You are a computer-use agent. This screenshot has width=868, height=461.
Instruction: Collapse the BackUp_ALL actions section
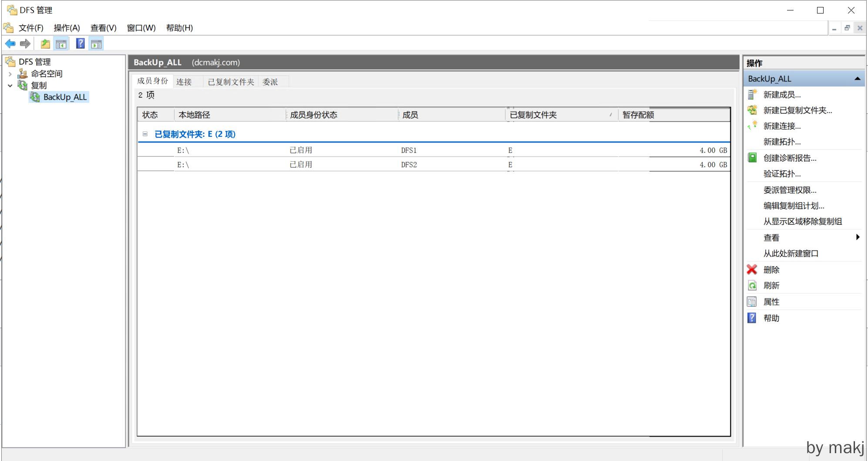(x=857, y=79)
